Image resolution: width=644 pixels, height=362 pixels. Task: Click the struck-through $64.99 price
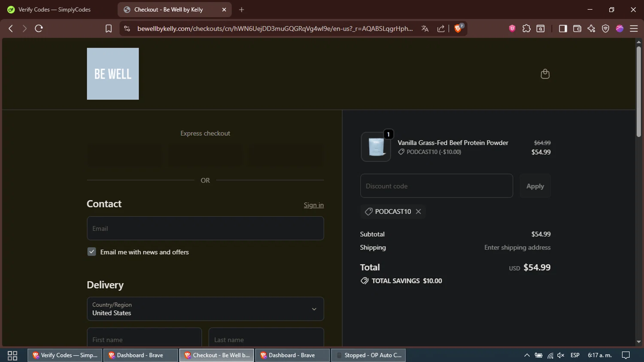pyautogui.click(x=542, y=143)
